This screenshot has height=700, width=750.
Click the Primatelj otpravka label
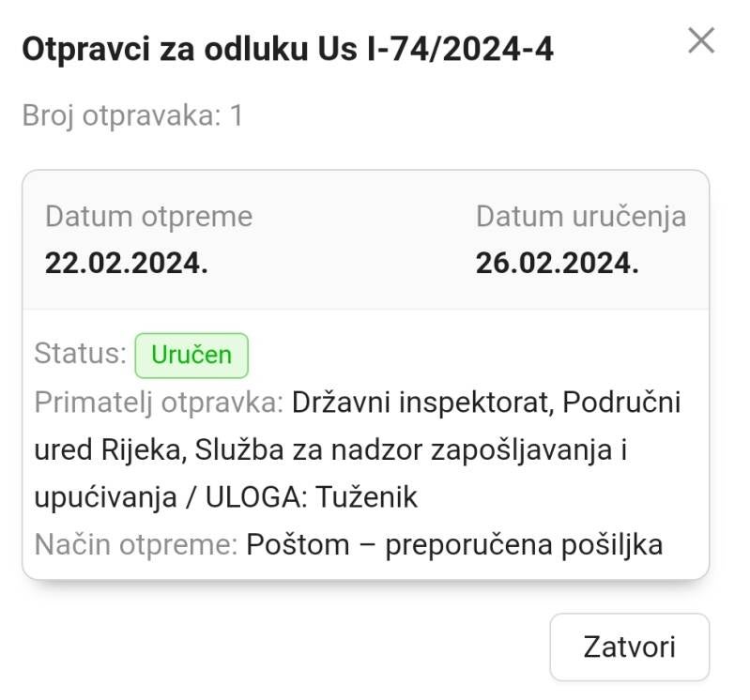[x=159, y=403]
